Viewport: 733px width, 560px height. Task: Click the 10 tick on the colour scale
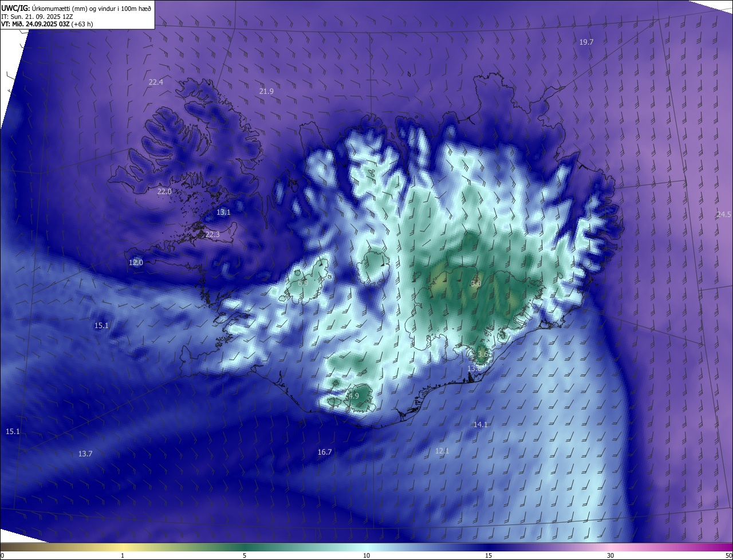pyautogui.click(x=366, y=555)
